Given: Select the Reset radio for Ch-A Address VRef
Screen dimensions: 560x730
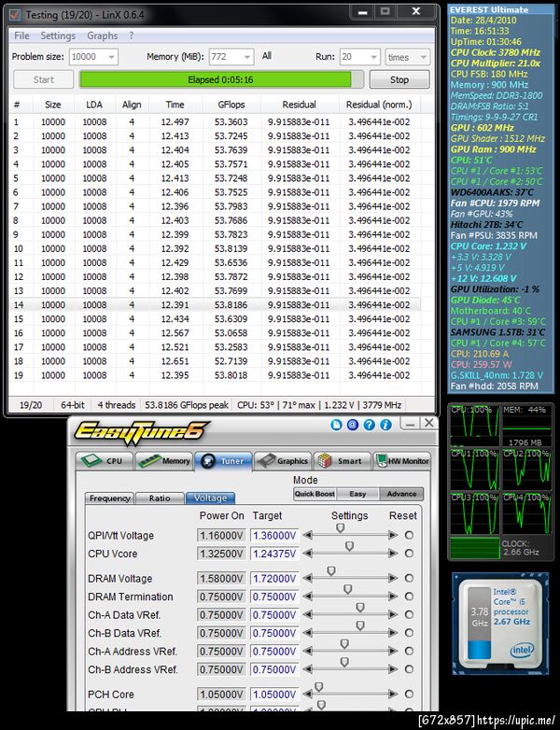Looking at the screenshot, I should (409, 651).
